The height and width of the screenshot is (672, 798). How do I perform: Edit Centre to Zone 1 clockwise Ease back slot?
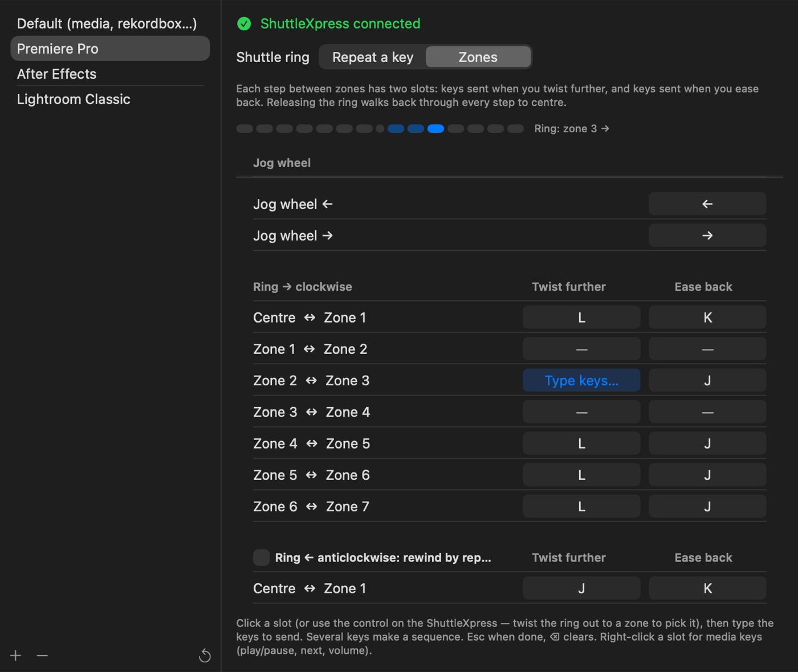click(707, 317)
